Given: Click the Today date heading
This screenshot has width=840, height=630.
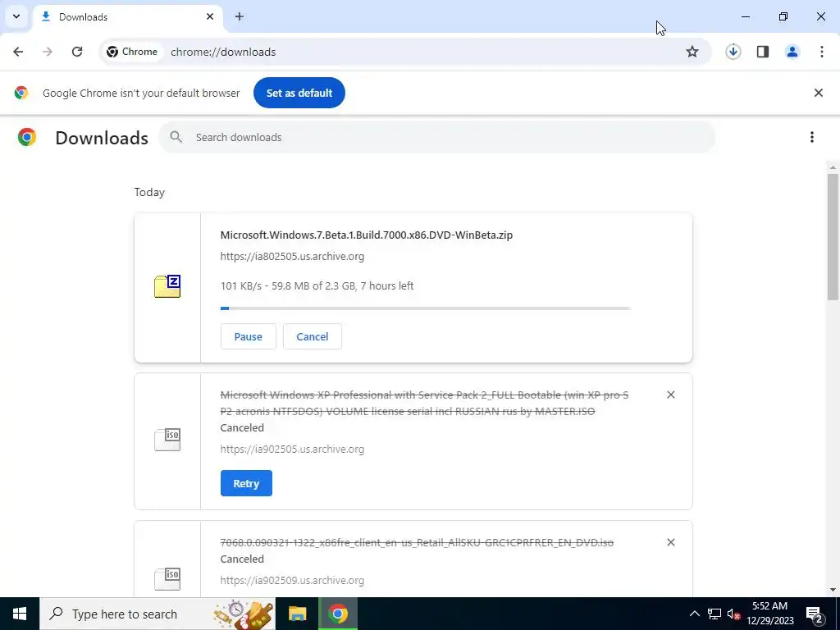Looking at the screenshot, I should (149, 192).
